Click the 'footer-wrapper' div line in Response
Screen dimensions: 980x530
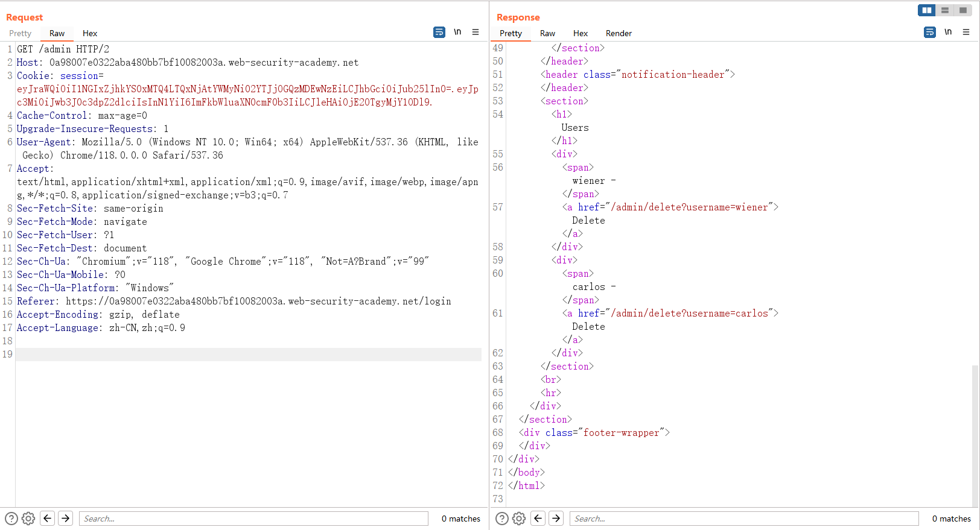coord(594,432)
